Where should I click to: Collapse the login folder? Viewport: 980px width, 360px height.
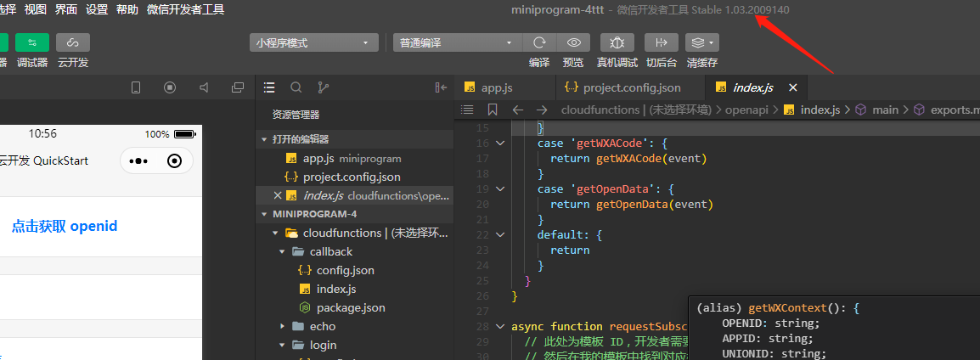pyautogui.click(x=355, y=345)
